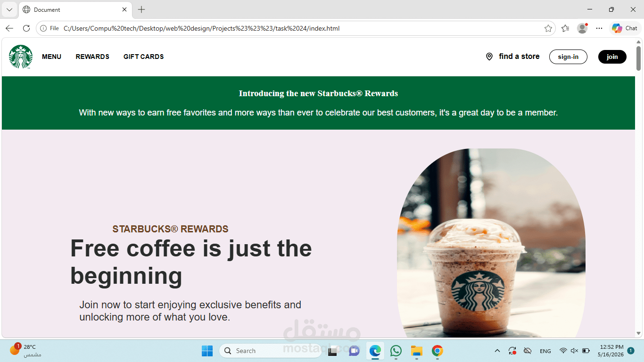The image size is (644, 362).
Task: Open the Wi-Fi network tray icon
Action: point(563,351)
